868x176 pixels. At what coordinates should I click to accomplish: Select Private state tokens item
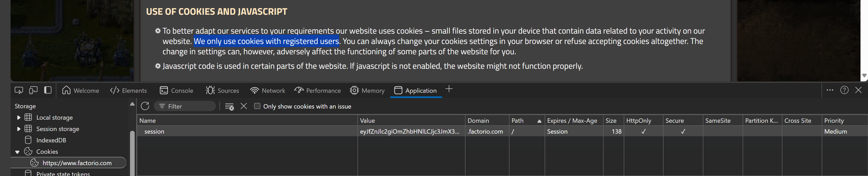tap(63, 173)
